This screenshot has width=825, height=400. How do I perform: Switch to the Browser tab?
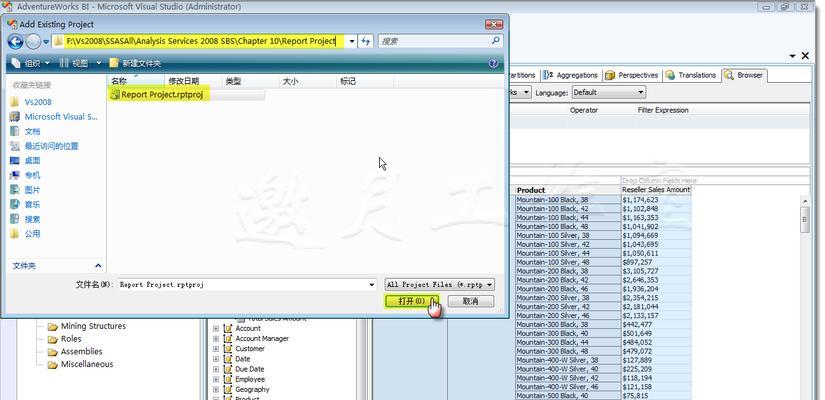click(x=744, y=75)
